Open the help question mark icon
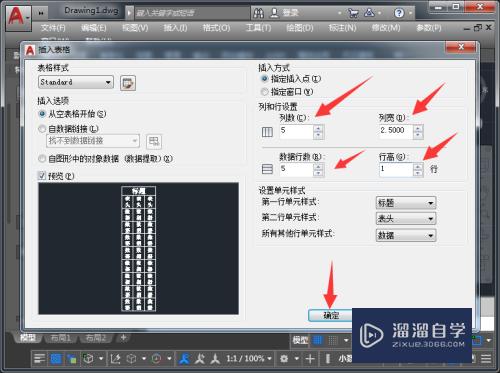 click(399, 13)
